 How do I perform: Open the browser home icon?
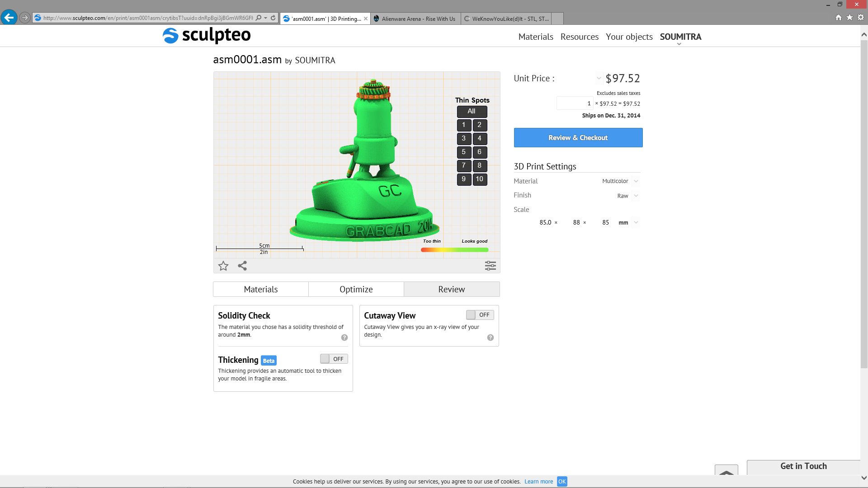click(839, 18)
